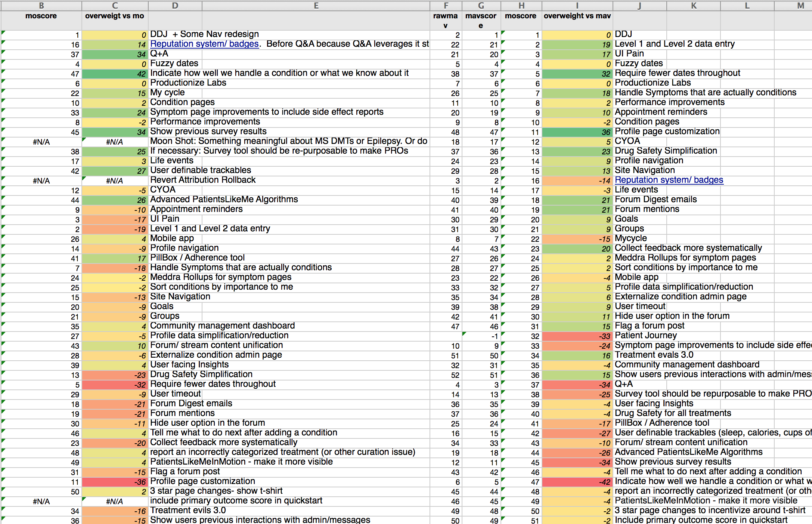Click the red cell showing -36 next to 'Profile page customization'
The width and height of the screenshot is (812, 524).
[x=115, y=481]
